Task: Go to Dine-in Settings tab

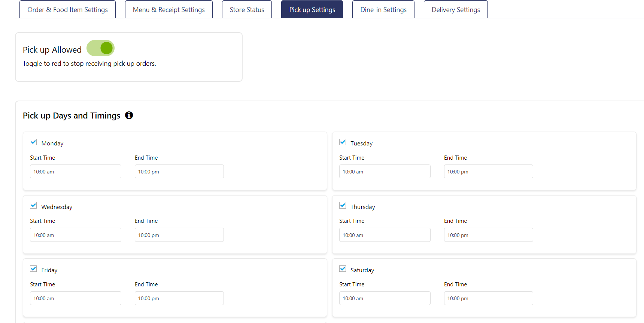Action: click(383, 10)
